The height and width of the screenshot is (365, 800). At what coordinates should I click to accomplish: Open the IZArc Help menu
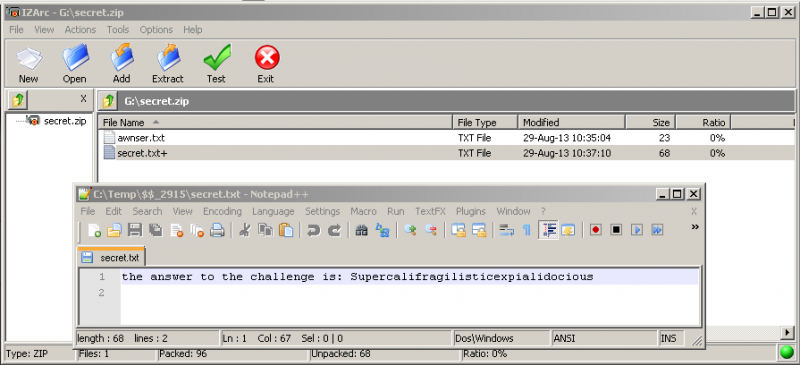(193, 30)
